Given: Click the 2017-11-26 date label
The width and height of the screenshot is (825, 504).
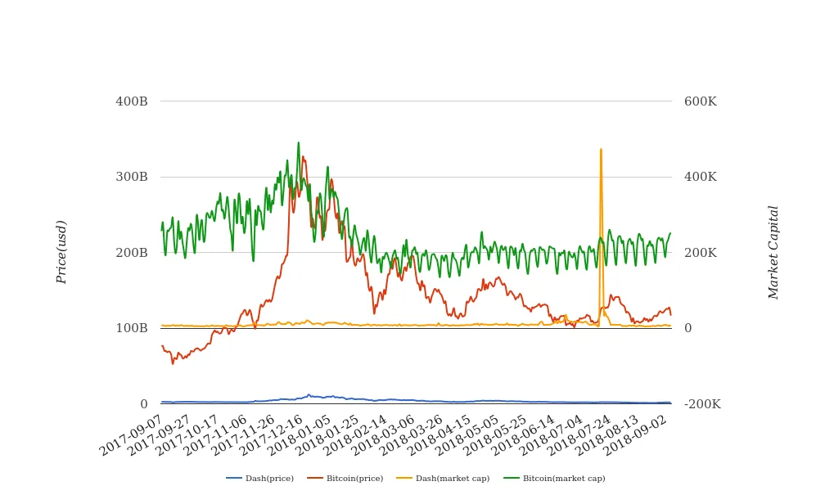Looking at the screenshot, I should (242, 435).
